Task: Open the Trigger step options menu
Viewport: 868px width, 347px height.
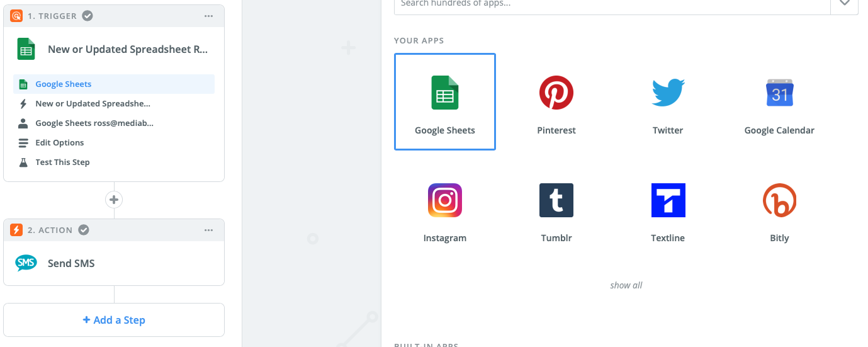Action: click(x=209, y=16)
